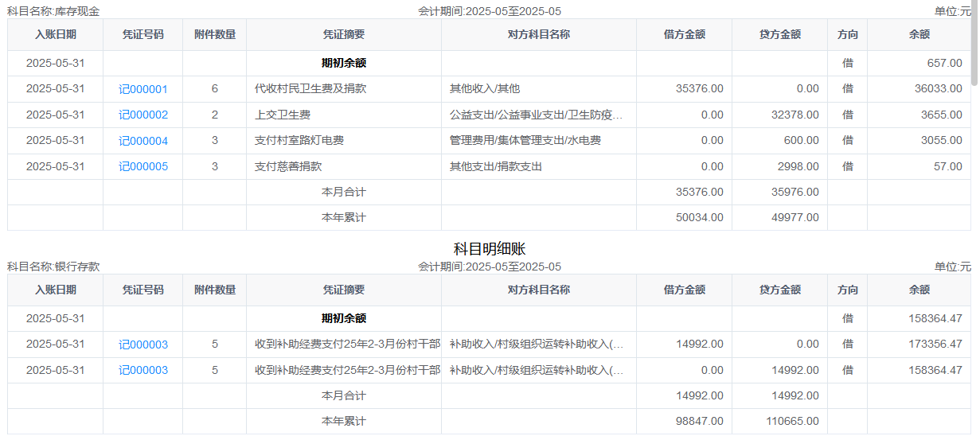The width and height of the screenshot is (980, 436).
Task: Click the truncated 公益支出/公益事业支出 account cell
Action: coord(537,115)
